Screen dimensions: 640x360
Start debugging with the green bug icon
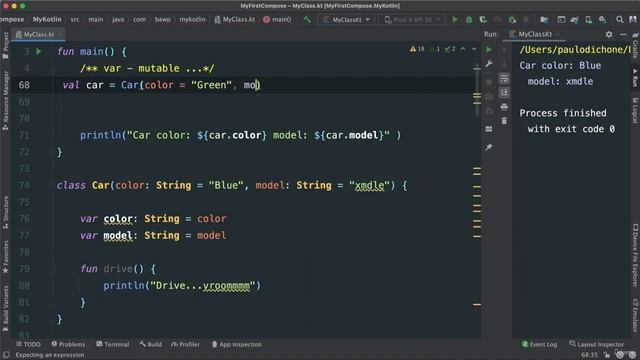point(469,19)
